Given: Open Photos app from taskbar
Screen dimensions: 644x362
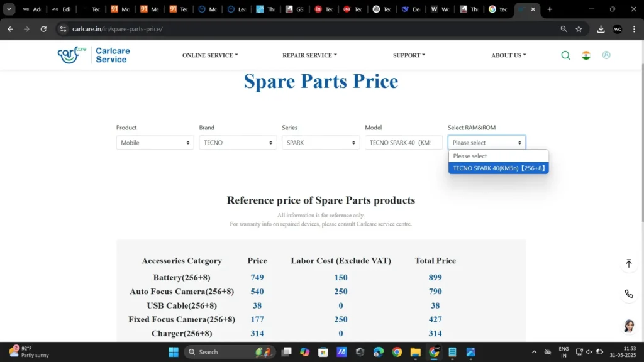Looking at the screenshot, I should coord(470,352).
